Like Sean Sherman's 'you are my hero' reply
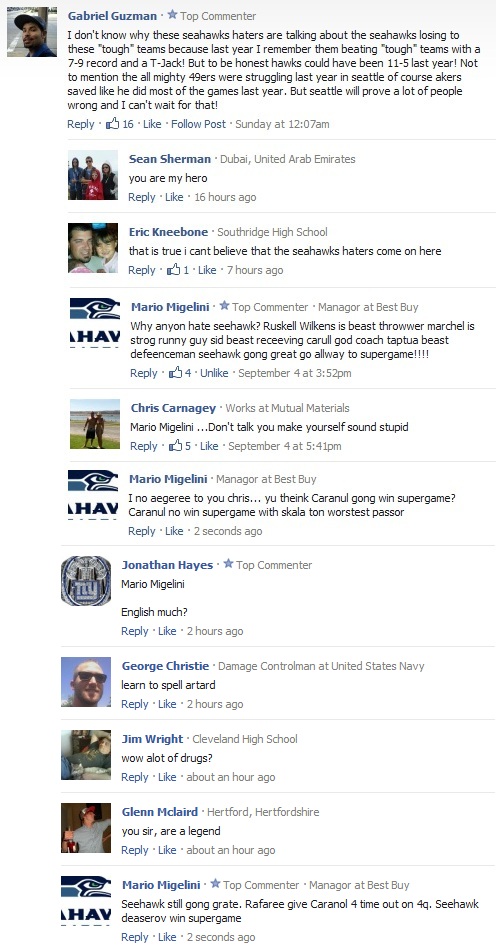Screen dimensions: 496x945 pos(174,197)
